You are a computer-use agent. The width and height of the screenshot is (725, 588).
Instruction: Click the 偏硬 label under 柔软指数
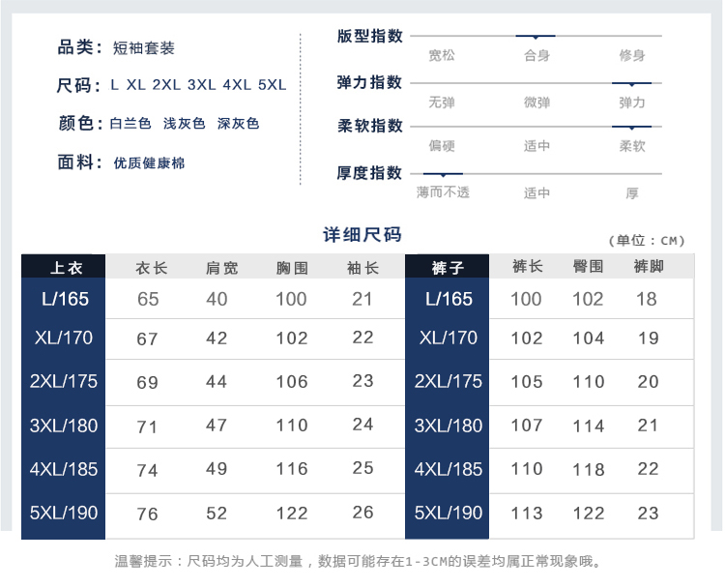click(x=442, y=146)
